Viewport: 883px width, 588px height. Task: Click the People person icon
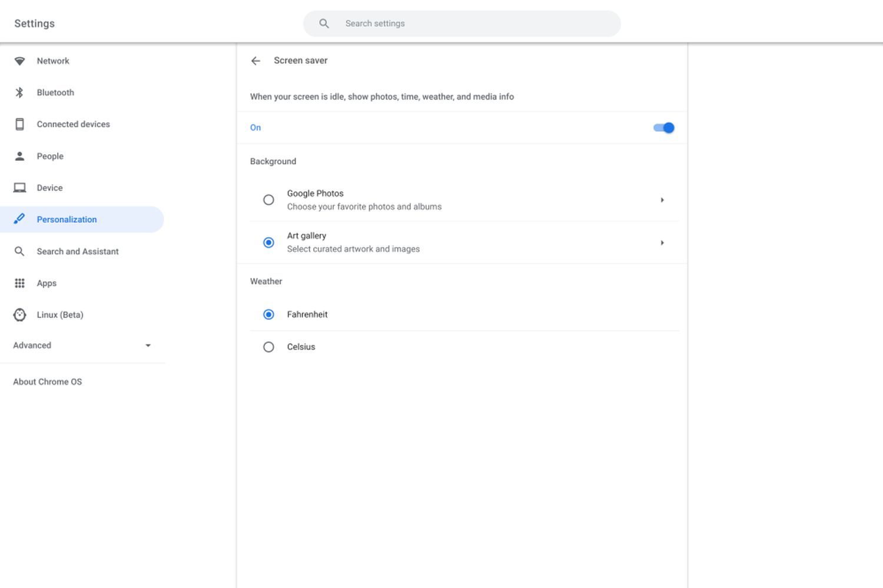(19, 156)
